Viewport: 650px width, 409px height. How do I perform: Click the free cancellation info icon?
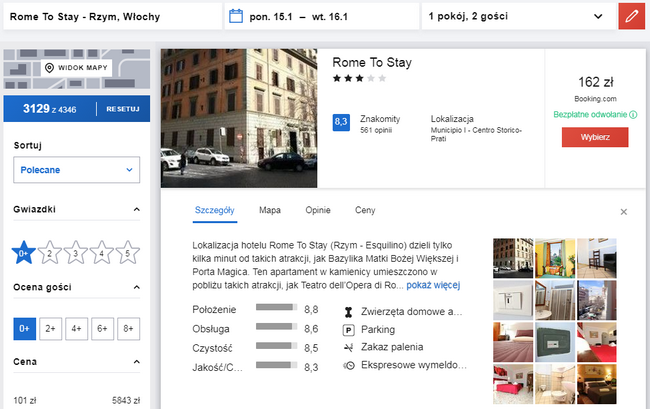coord(633,115)
